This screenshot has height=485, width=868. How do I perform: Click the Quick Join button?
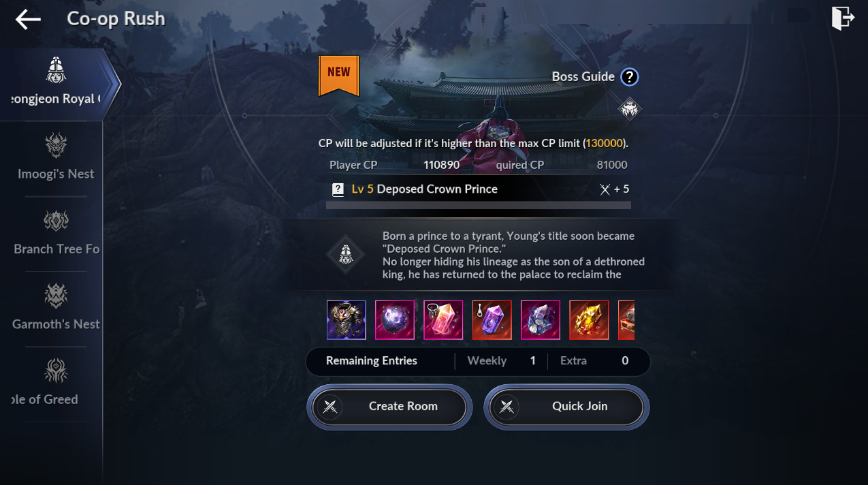point(566,407)
